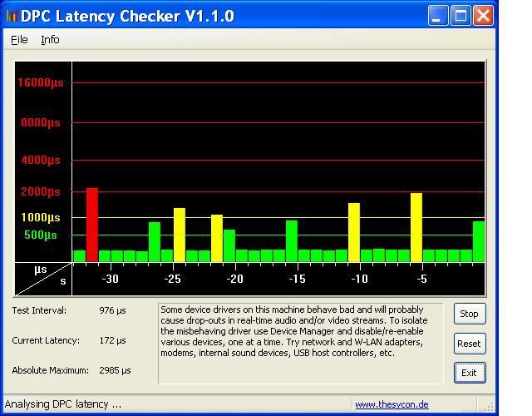532x416 pixels.
Task: Click the Absolute Maximum value 2985 µs
Action: coord(115,370)
